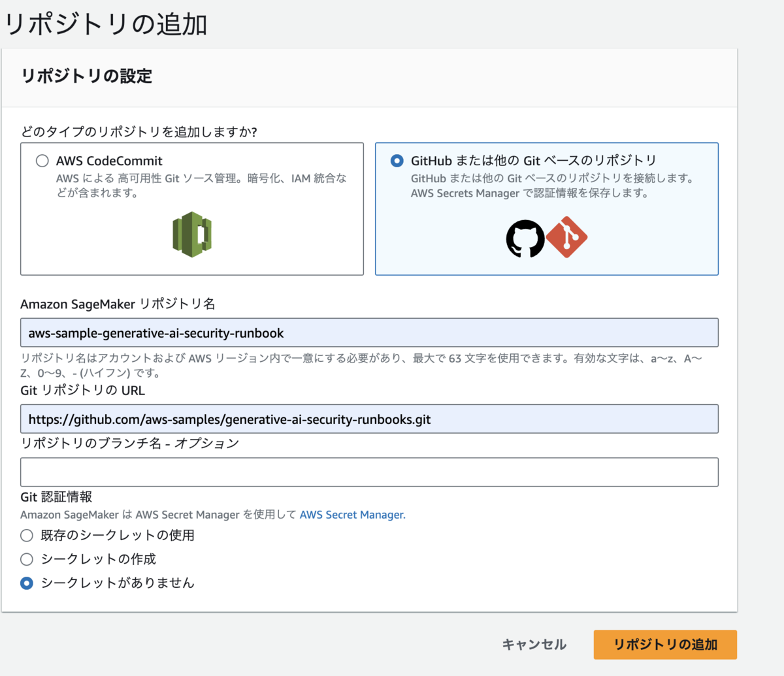Focus the empty リポジトリのブランチ名 field

tap(369, 472)
